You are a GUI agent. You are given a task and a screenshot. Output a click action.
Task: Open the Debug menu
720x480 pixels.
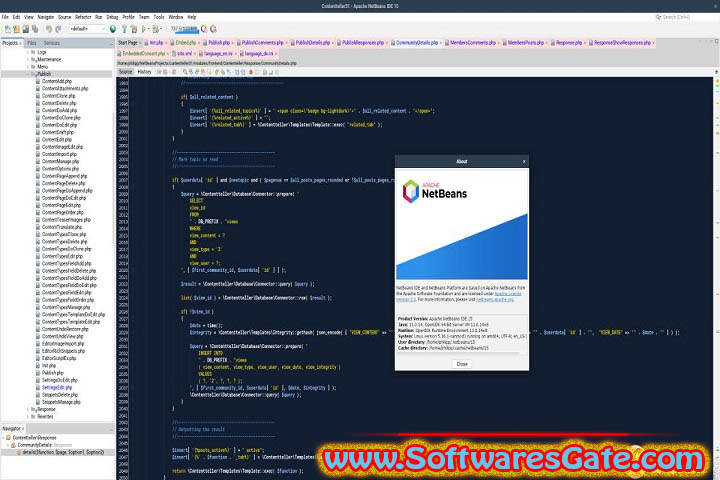click(x=112, y=17)
